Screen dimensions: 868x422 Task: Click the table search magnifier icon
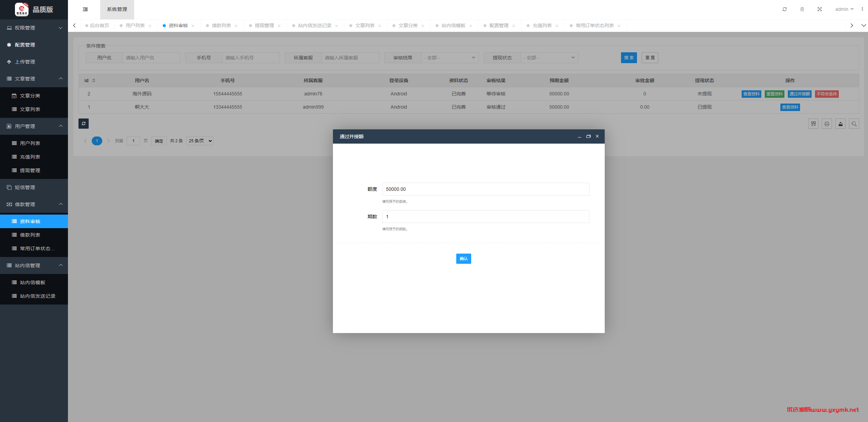coord(854,124)
